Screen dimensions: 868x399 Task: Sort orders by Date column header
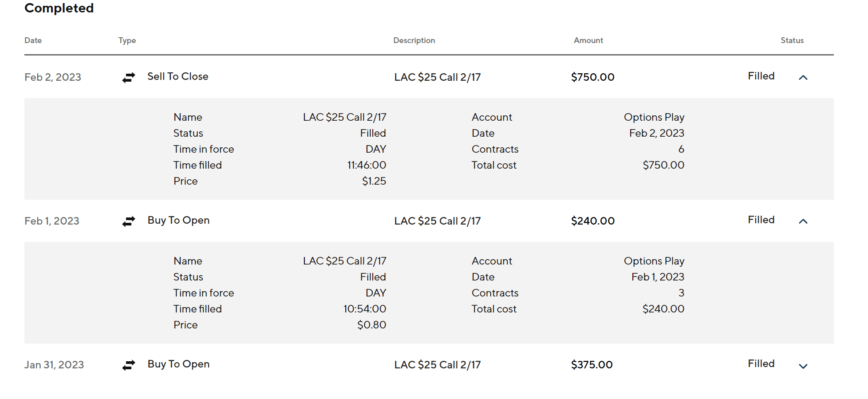pyautogui.click(x=33, y=40)
